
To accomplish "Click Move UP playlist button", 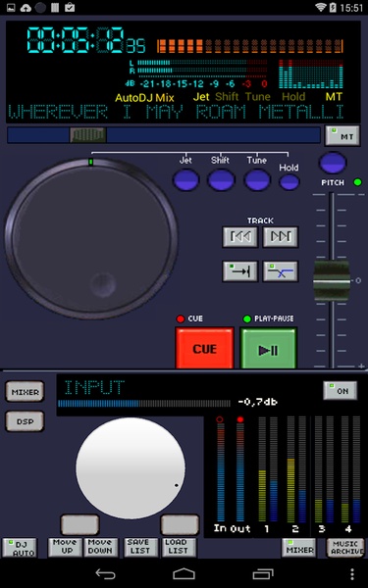I will point(65,548).
